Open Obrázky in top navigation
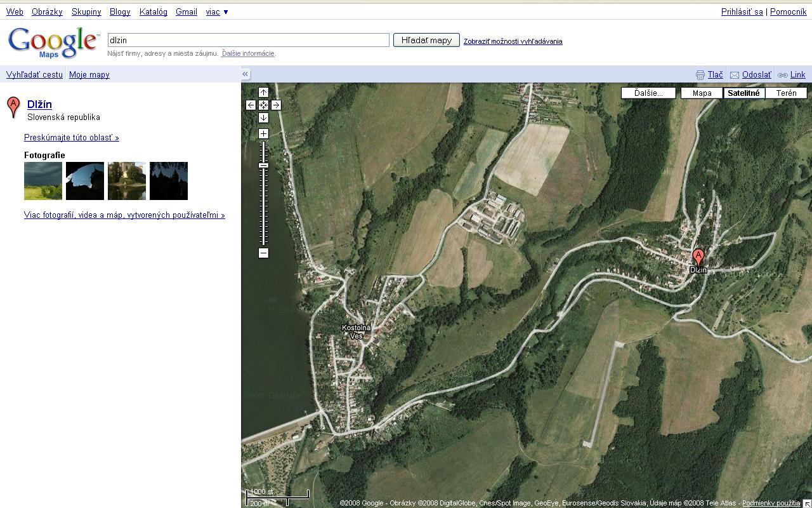 pyautogui.click(x=47, y=12)
